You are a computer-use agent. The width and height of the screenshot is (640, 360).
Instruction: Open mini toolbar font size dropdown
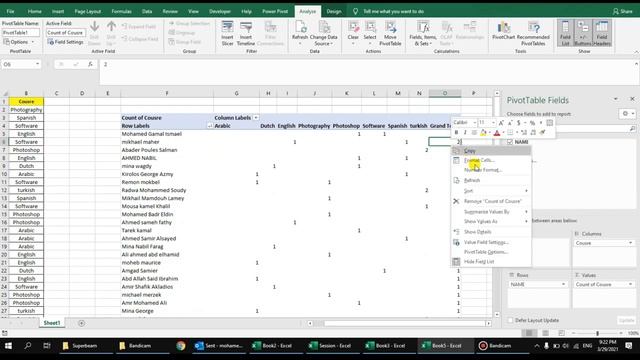(493, 122)
